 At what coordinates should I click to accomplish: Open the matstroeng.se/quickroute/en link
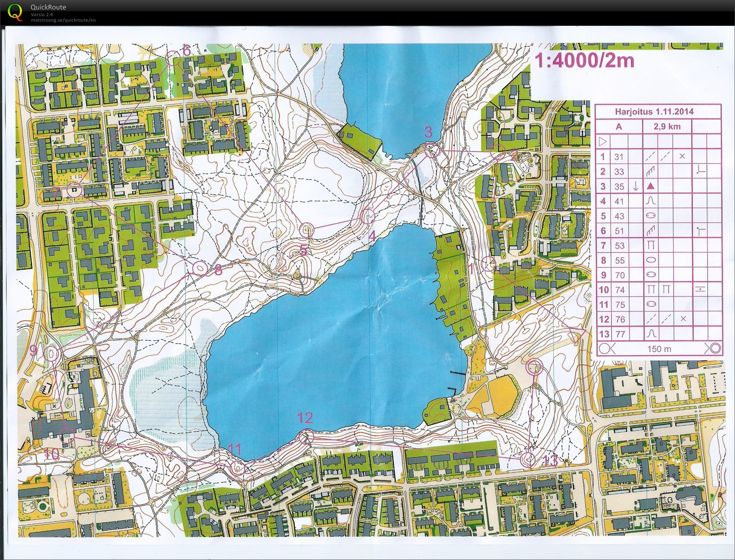pos(64,20)
